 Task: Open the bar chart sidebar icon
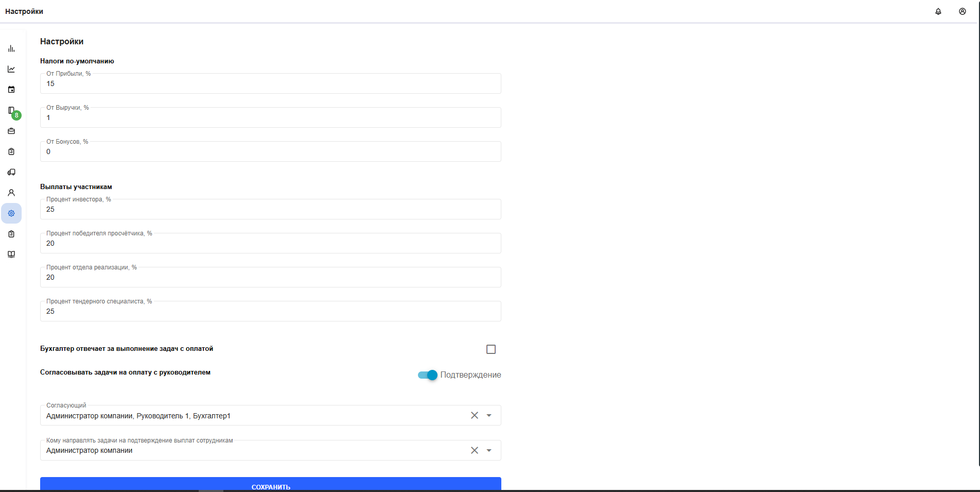(11, 48)
